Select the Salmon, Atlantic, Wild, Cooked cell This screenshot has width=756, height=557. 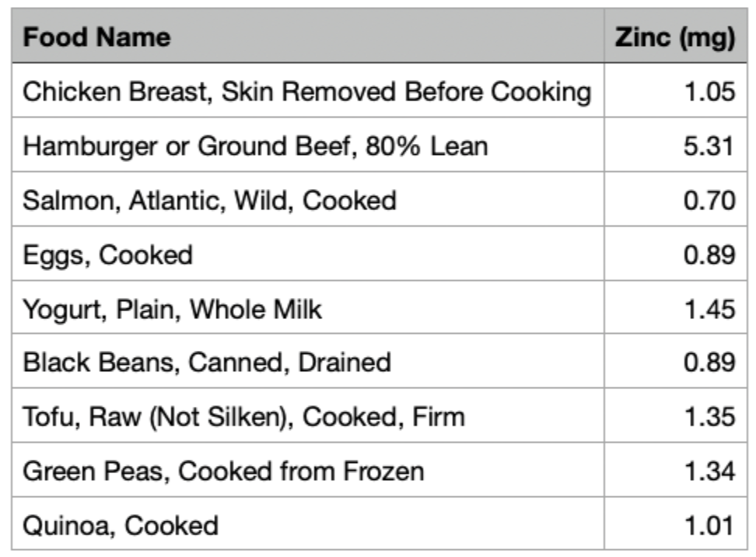pos(307,199)
